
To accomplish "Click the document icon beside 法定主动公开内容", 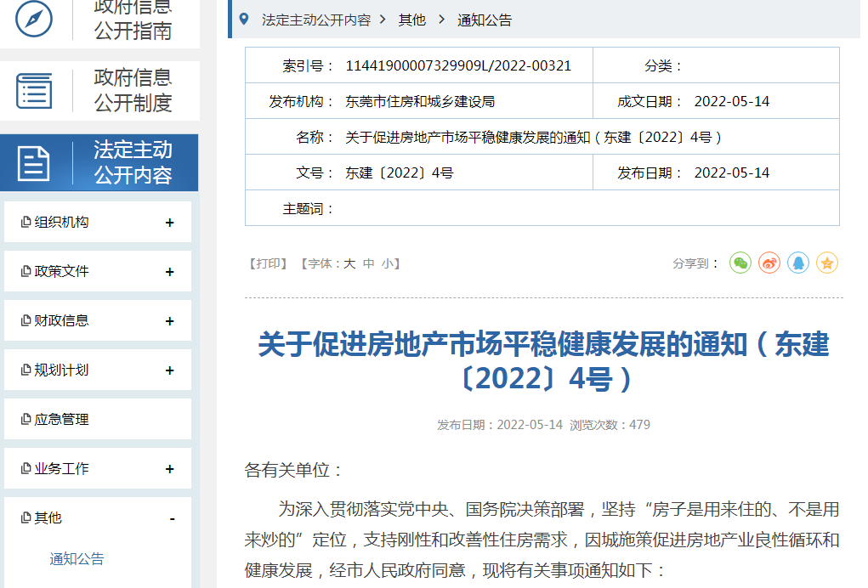I will [x=34, y=161].
